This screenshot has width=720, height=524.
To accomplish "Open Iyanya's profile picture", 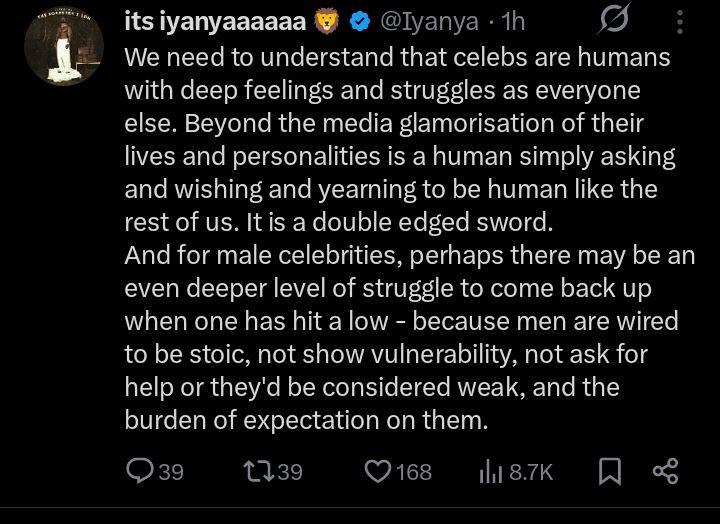I will (64, 47).
